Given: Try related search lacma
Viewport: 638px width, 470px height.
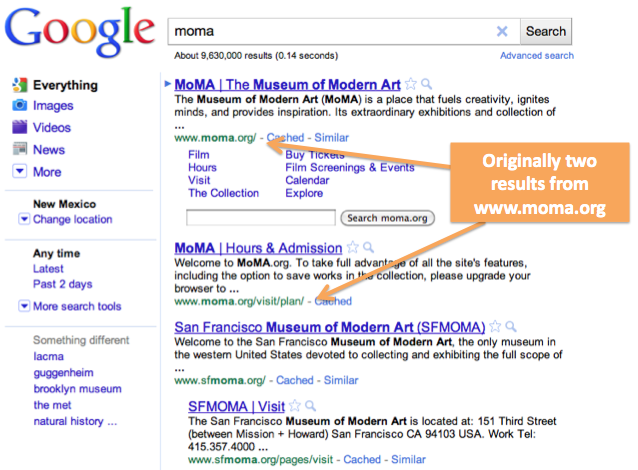Looking at the screenshot, I should tap(48, 356).
